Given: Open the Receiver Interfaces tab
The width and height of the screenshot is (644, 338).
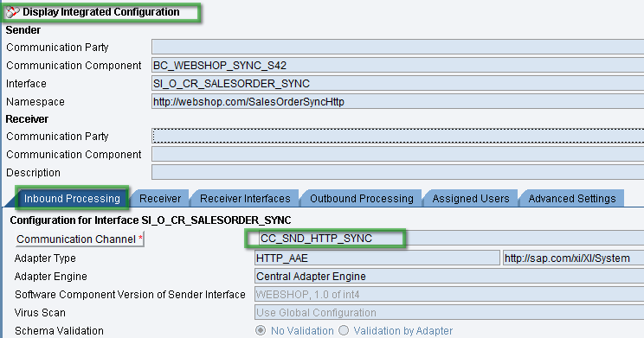Looking at the screenshot, I should tap(245, 199).
